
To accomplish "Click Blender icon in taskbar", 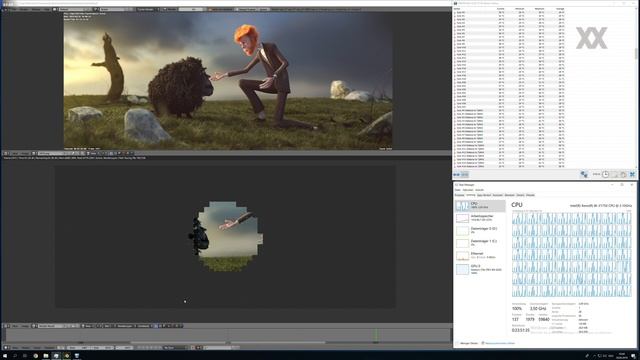I will coord(67,356).
